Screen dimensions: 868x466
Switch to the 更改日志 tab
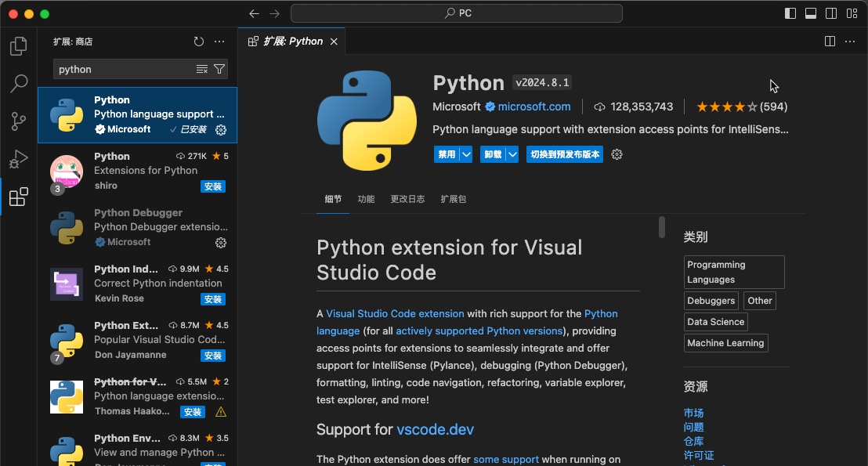point(407,199)
